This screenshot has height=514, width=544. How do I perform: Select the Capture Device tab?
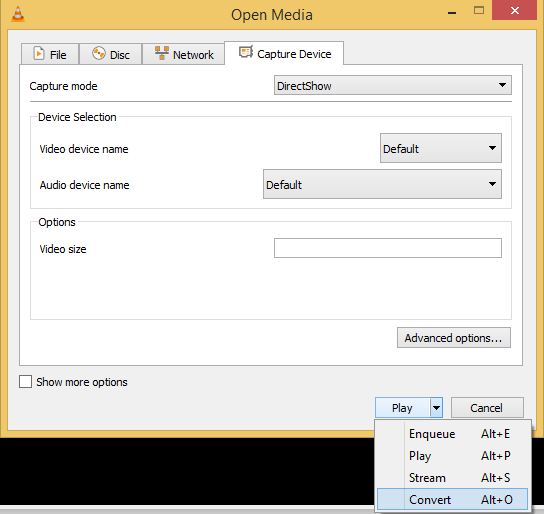coord(284,53)
